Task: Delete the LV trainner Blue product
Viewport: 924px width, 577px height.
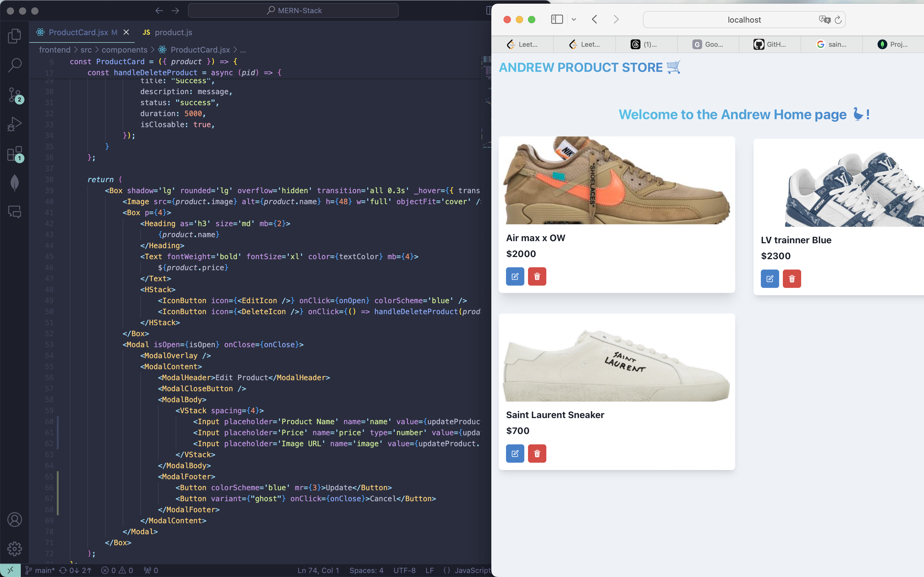Action: (x=792, y=279)
